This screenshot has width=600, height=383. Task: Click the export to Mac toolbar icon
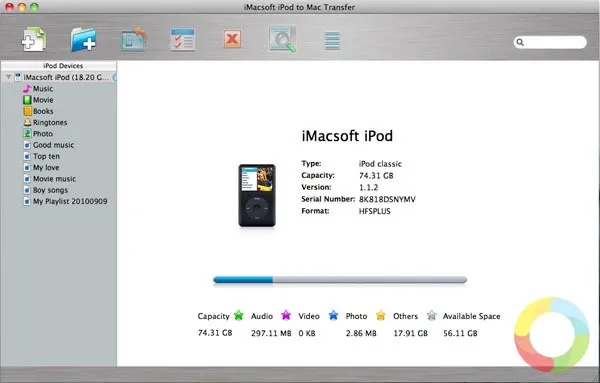point(134,39)
